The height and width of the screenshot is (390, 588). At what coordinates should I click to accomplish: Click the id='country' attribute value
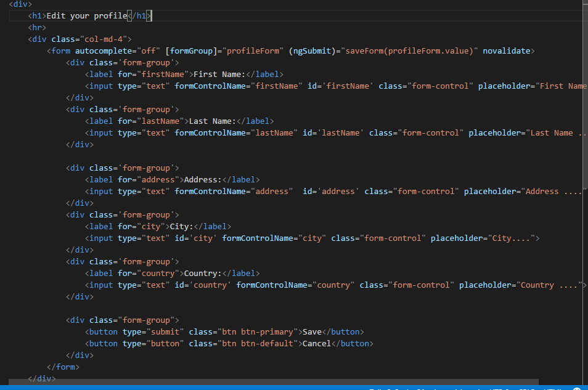[x=210, y=285]
